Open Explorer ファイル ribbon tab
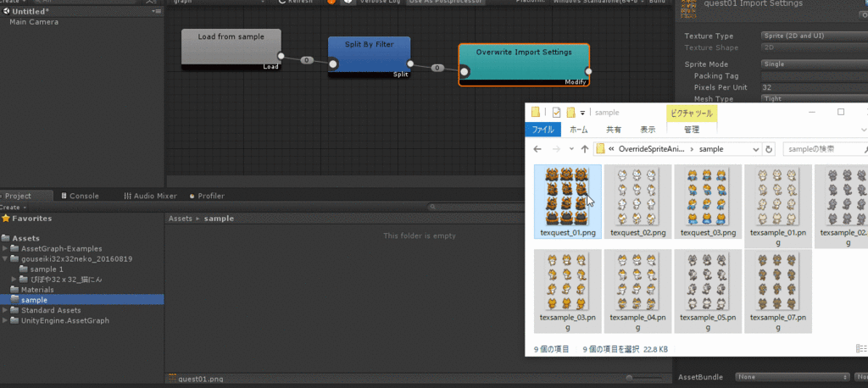 (x=543, y=130)
